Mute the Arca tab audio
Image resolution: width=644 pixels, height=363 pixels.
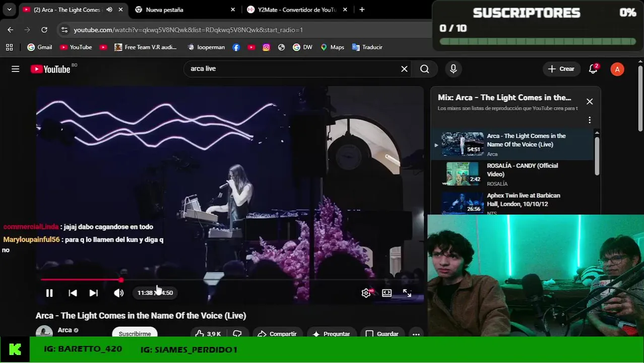pyautogui.click(x=109, y=10)
